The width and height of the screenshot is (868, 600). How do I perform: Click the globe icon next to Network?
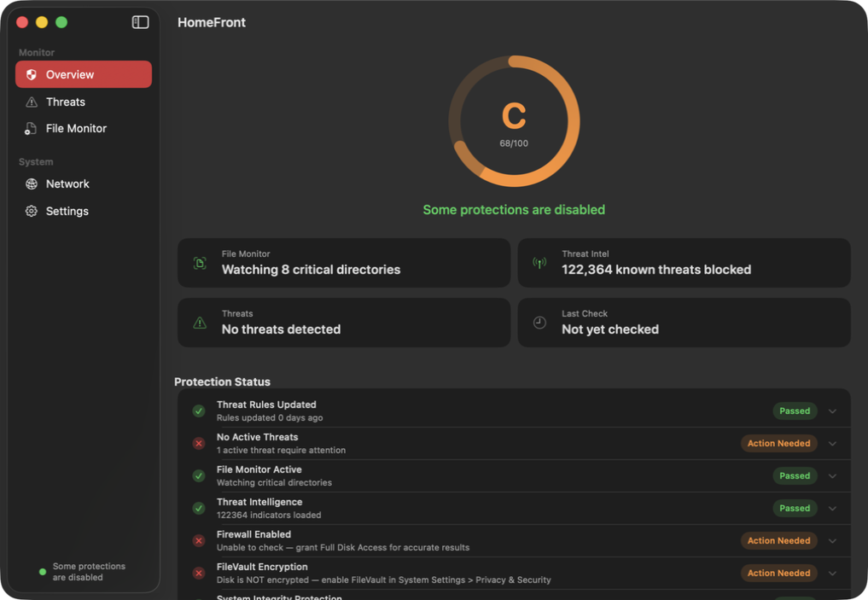tap(31, 183)
